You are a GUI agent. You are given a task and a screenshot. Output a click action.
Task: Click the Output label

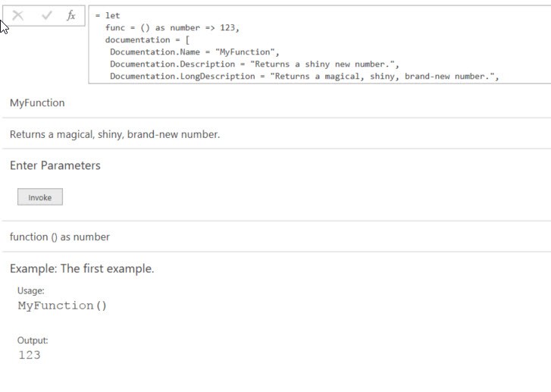click(33, 340)
